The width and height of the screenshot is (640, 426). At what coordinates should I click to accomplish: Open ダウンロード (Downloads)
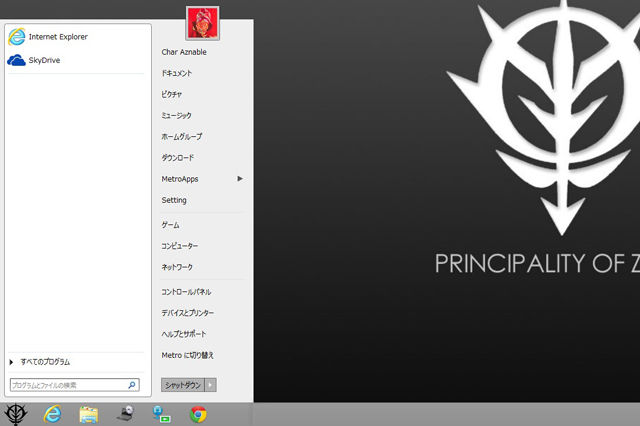point(178,158)
